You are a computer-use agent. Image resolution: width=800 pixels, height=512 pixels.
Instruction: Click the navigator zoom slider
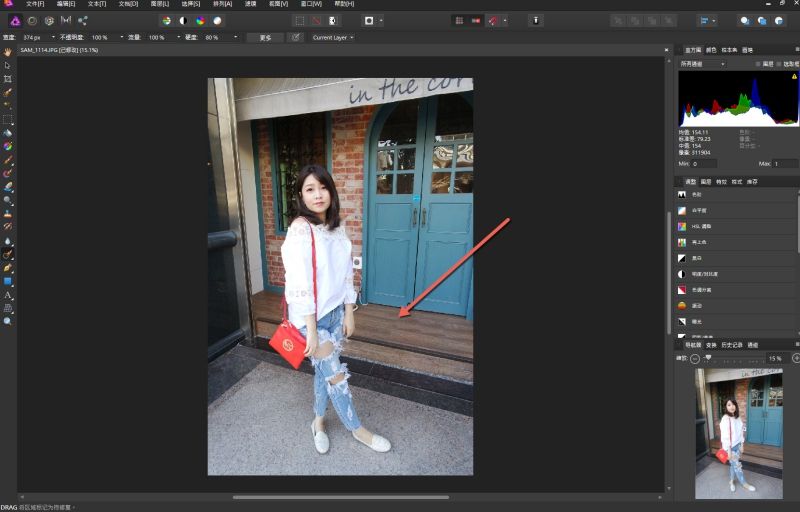click(x=708, y=357)
